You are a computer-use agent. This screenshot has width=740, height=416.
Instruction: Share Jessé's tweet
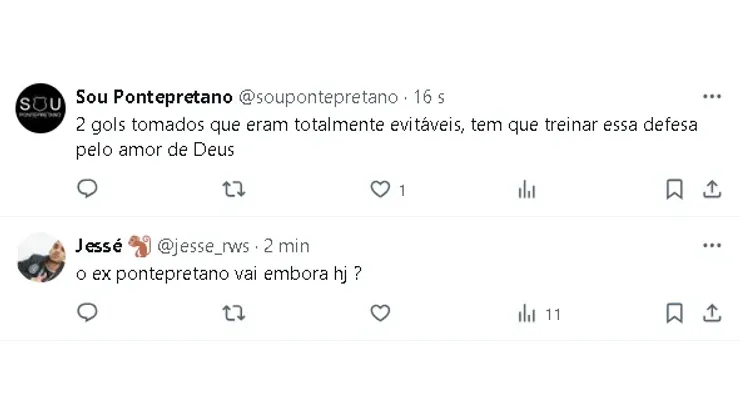coord(712,313)
